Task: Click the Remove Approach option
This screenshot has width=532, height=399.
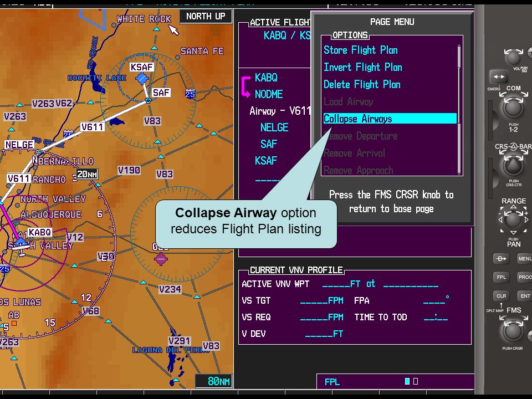Action: tap(359, 170)
